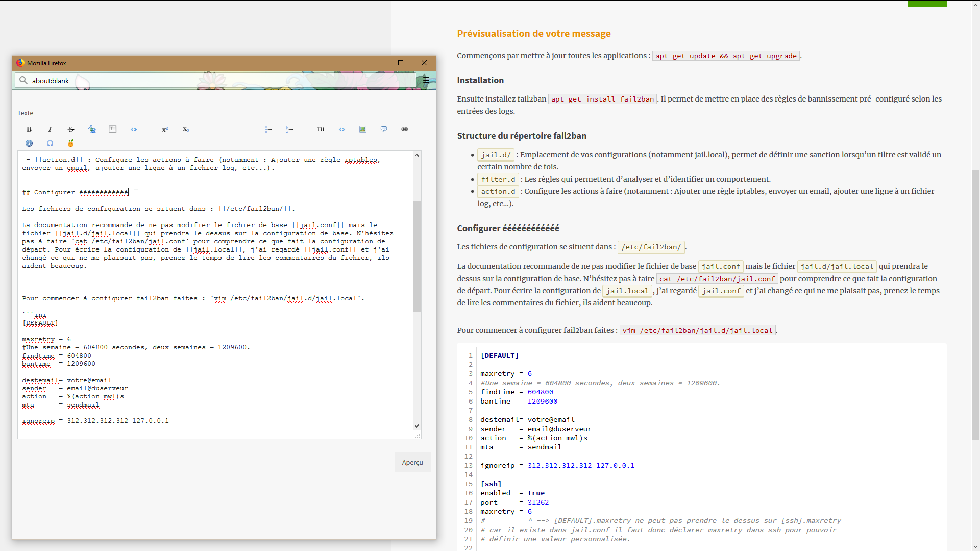Click the textarea resize grip corner
Viewport: 980px width, 551px height.
coord(418,436)
